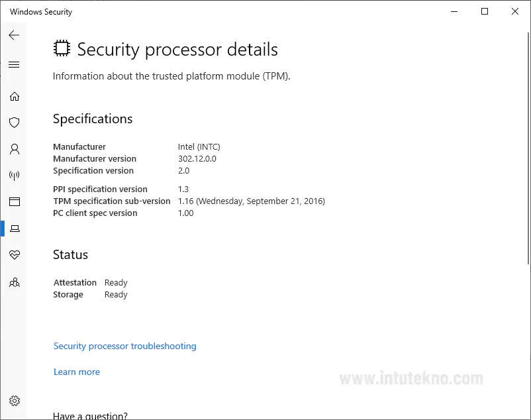Image resolution: width=531 pixels, height=420 pixels.
Task: Maximize the Windows Security window
Action: point(485,11)
